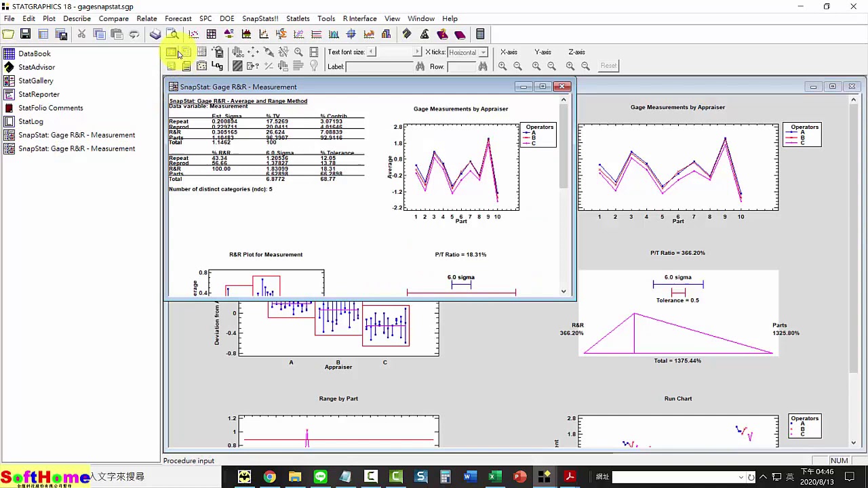Cut selection with scissors icon
This screenshot has height=488, width=868.
81,34
